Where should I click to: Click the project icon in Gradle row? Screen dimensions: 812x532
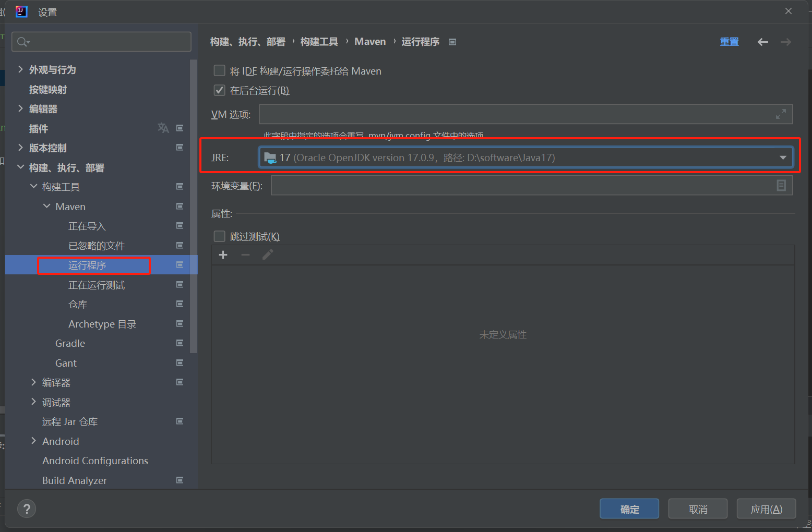tap(180, 343)
